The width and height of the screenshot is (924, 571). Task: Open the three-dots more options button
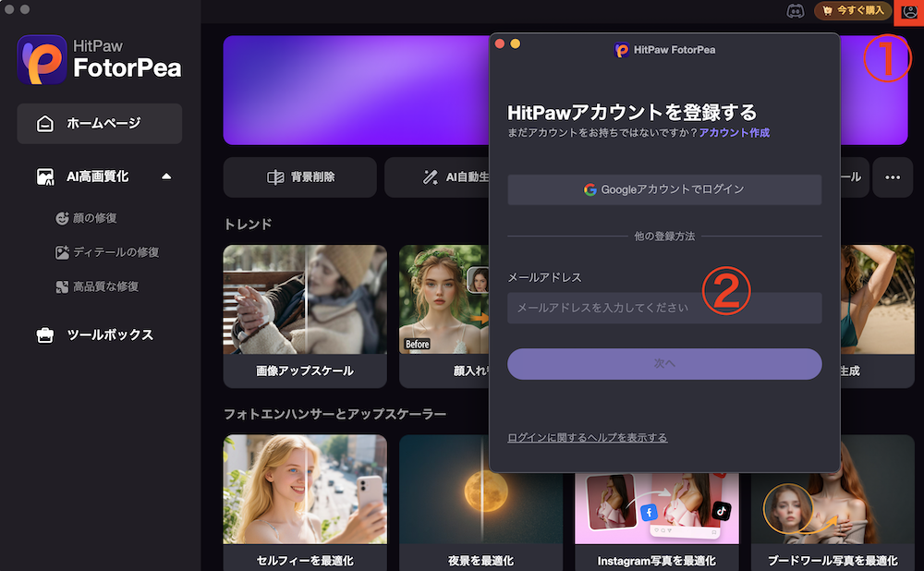point(893,176)
